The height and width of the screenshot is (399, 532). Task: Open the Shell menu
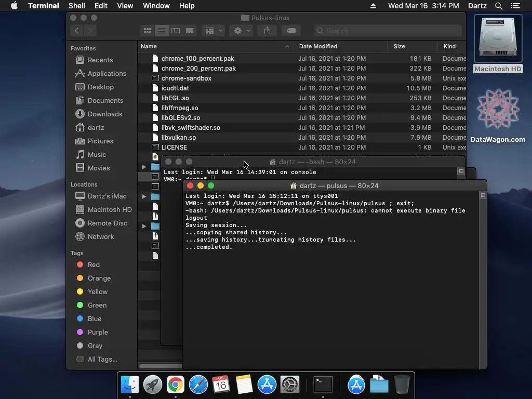[77, 6]
